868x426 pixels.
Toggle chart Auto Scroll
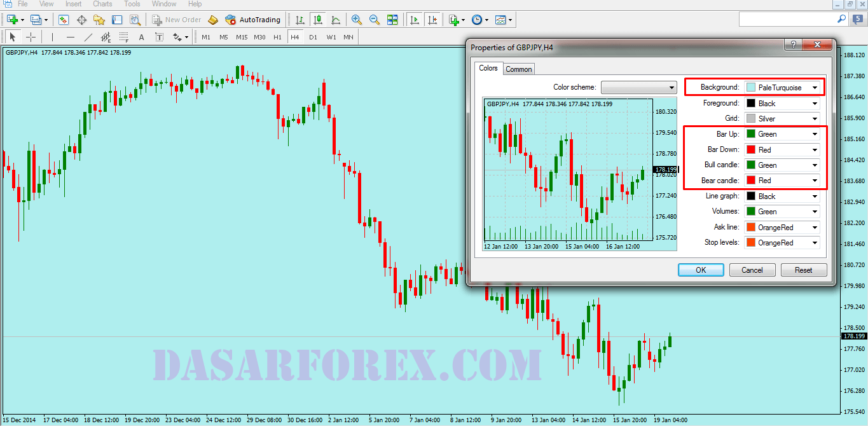(415, 20)
